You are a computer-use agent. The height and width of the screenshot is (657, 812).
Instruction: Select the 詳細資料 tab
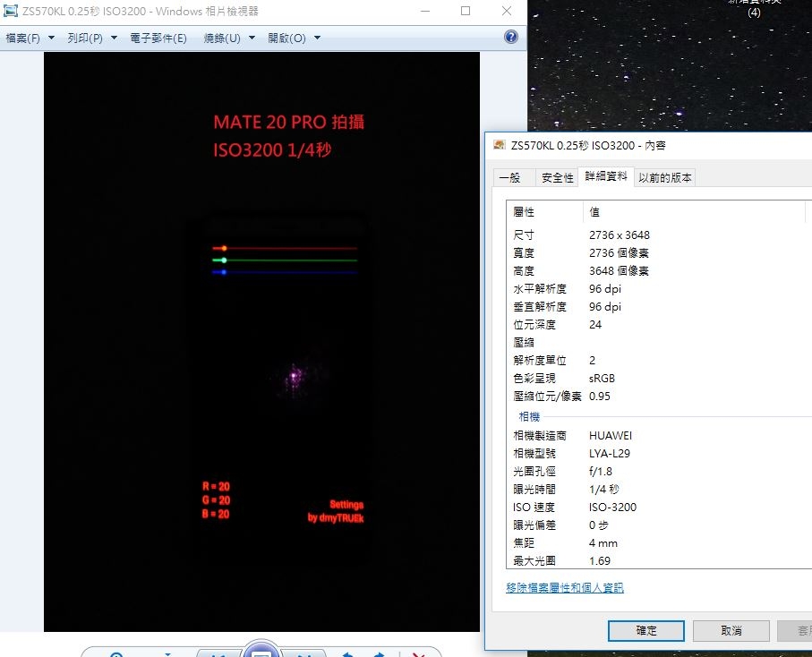click(606, 176)
